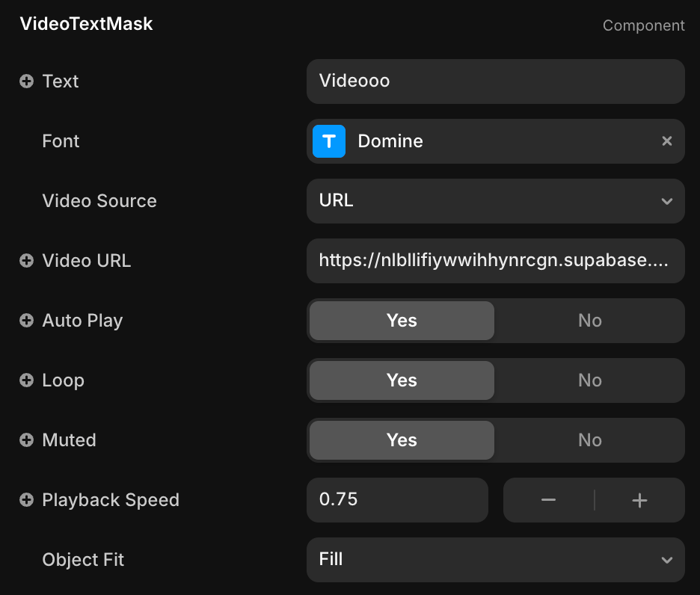Click the plus icon beside Playback Speed
The image size is (700, 595).
coord(26,500)
